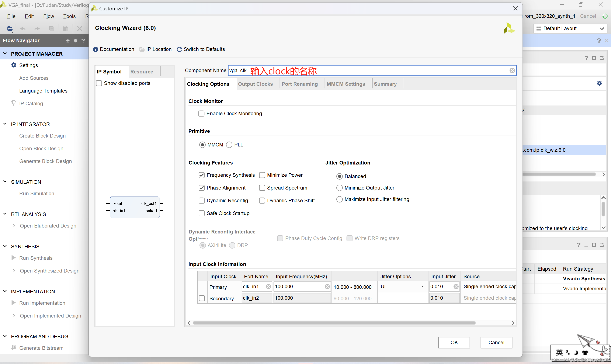Screen dimensions: 611x364
Task: Open the Tools menu
Action: [x=69, y=16]
